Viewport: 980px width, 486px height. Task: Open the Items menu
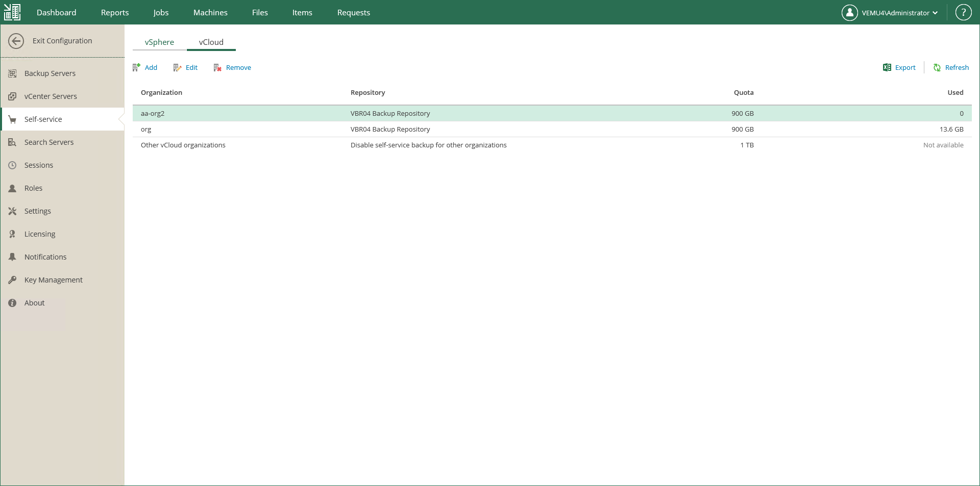tap(302, 13)
